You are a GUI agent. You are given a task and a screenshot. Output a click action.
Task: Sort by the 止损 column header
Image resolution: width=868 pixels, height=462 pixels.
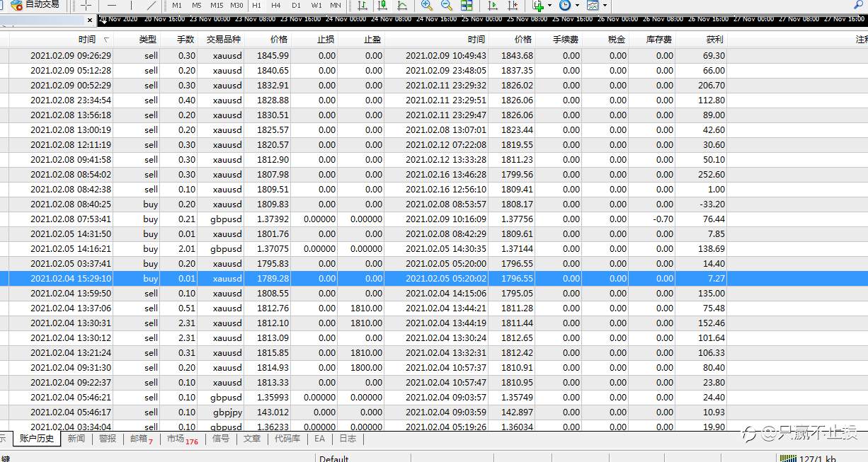point(326,40)
